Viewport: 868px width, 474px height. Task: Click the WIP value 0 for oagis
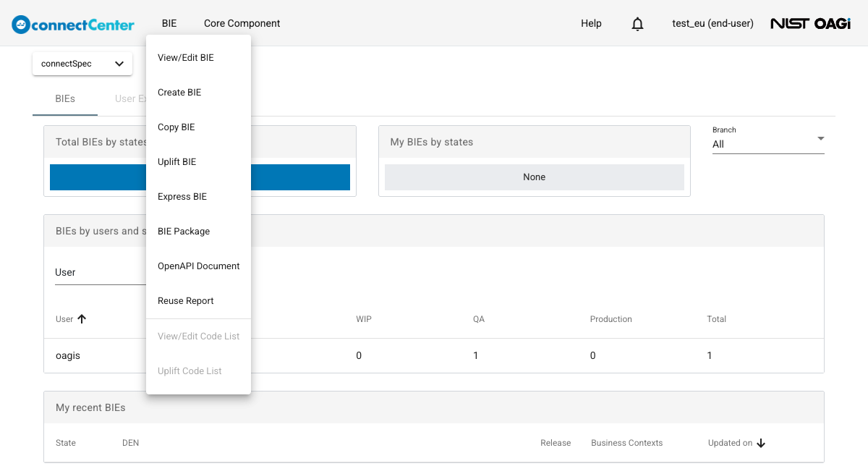(359, 355)
